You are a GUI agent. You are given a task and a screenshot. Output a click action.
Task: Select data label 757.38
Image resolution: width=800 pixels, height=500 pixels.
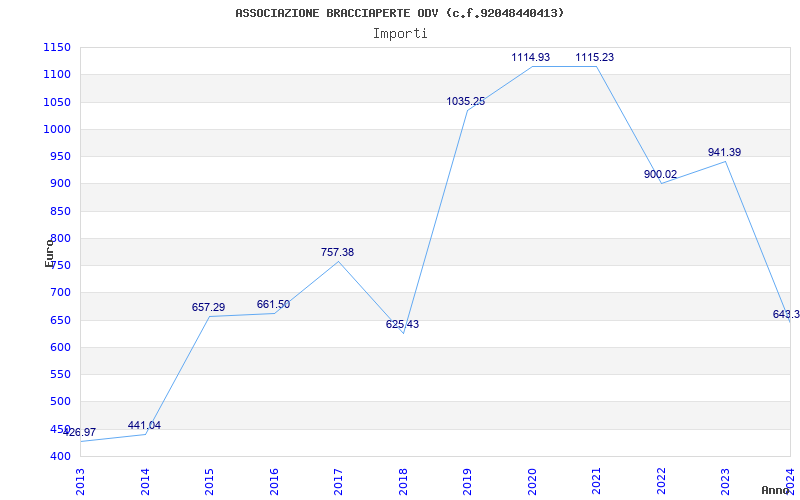click(x=337, y=252)
